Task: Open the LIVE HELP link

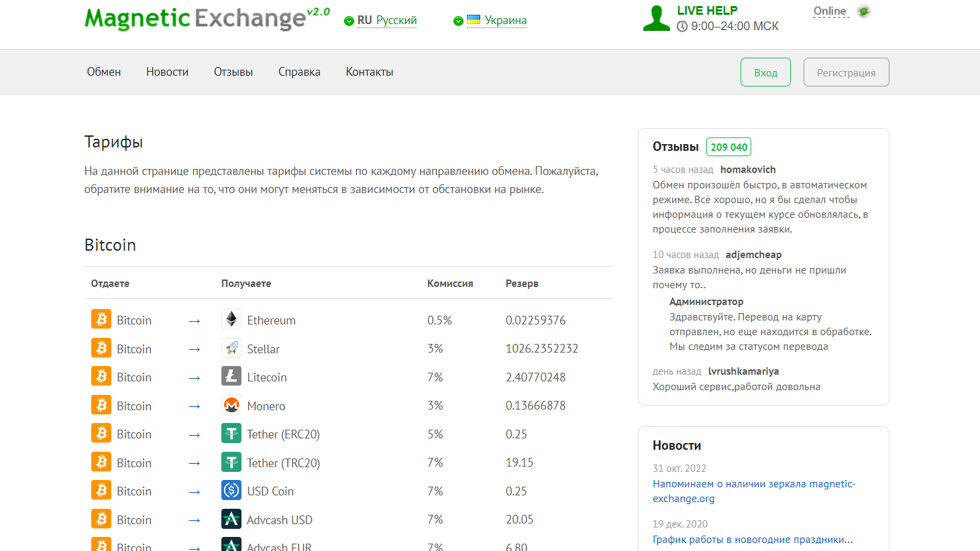Action: click(707, 11)
